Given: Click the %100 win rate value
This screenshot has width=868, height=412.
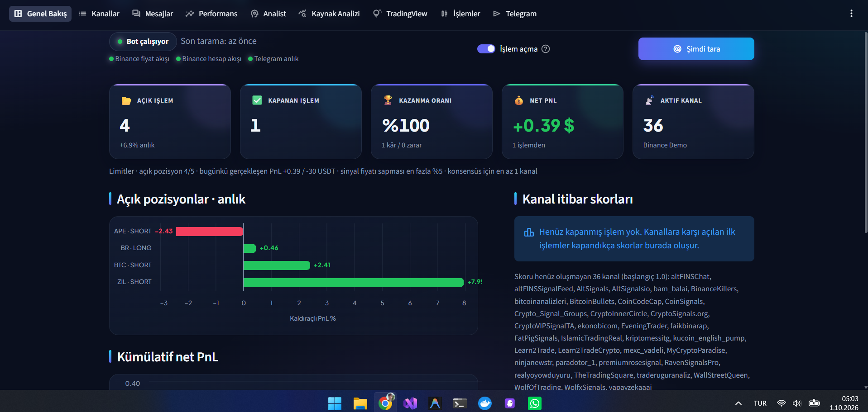Looking at the screenshot, I should 406,125.
